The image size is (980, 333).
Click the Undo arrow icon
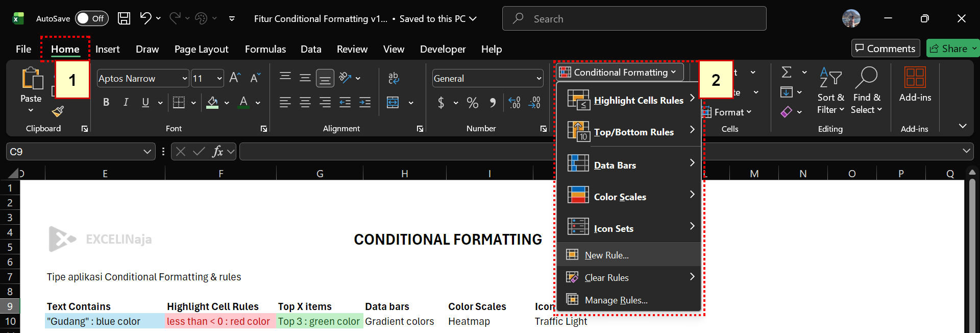(145, 18)
